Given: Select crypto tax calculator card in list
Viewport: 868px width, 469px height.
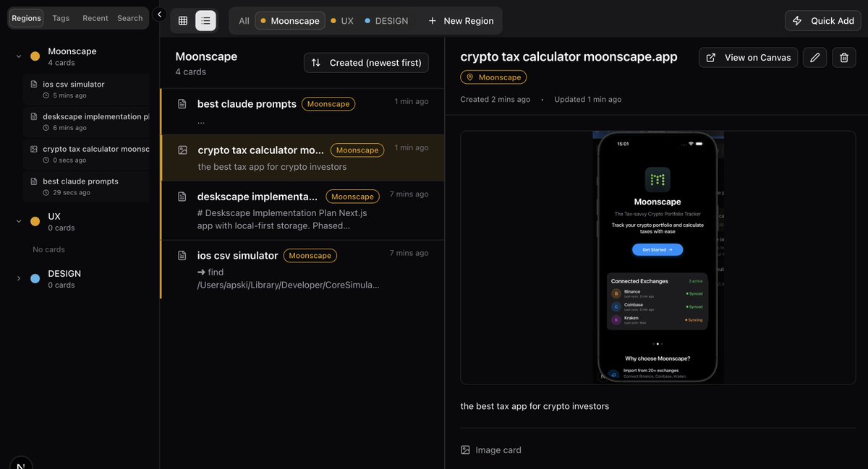Looking at the screenshot, I should [x=302, y=158].
